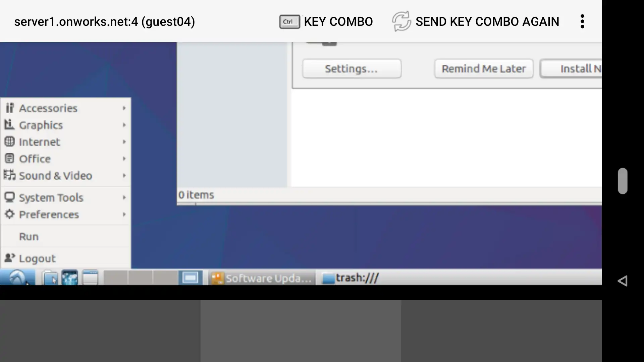Select Office from the menu

tap(35, 159)
